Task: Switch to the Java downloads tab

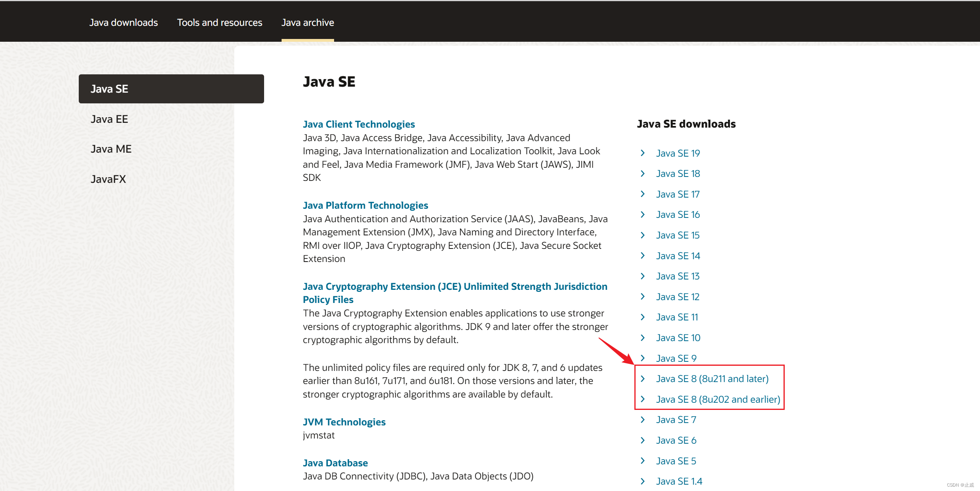Action: click(123, 23)
